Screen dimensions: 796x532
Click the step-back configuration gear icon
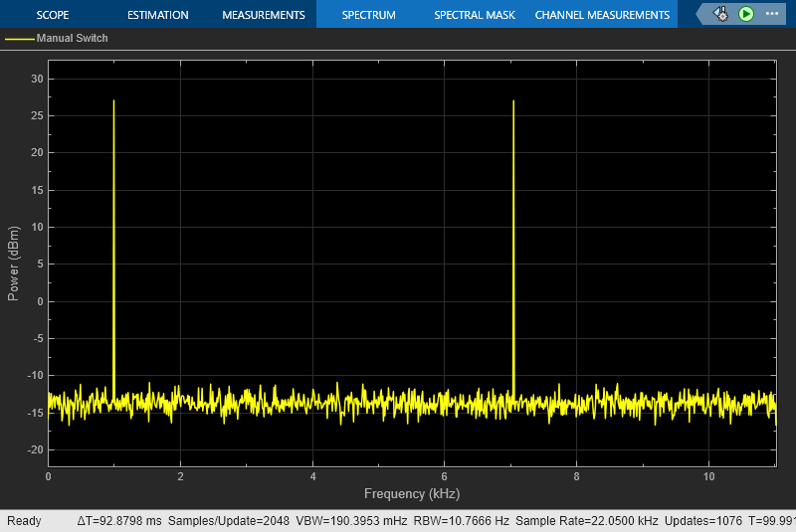720,14
